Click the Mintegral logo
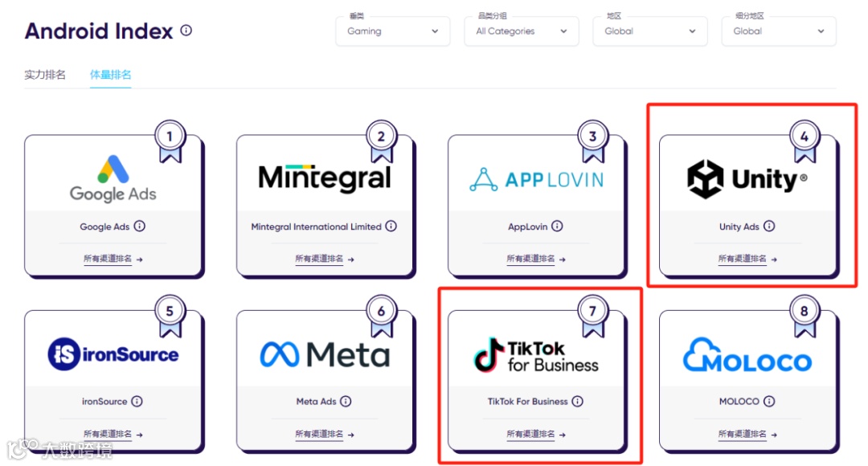This screenshot has width=868, height=466. pos(325,178)
